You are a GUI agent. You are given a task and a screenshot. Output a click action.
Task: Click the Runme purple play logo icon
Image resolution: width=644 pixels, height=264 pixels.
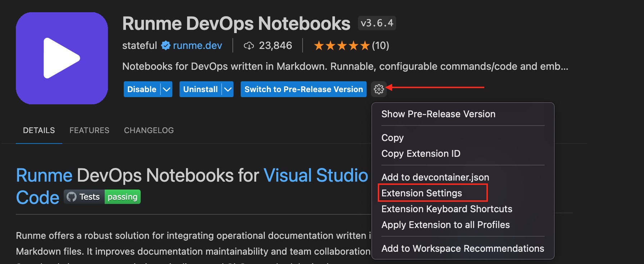62,58
